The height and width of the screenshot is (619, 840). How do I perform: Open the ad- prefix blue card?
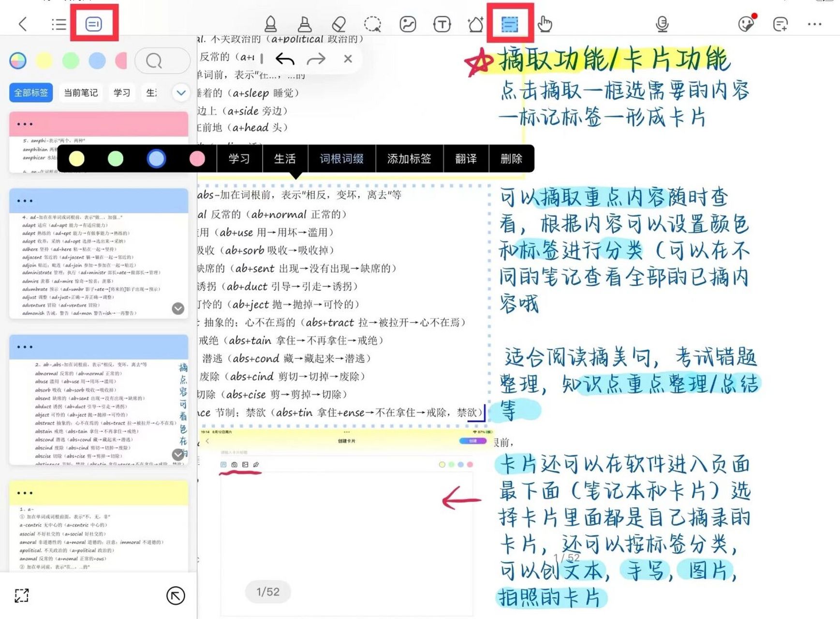[x=99, y=253]
